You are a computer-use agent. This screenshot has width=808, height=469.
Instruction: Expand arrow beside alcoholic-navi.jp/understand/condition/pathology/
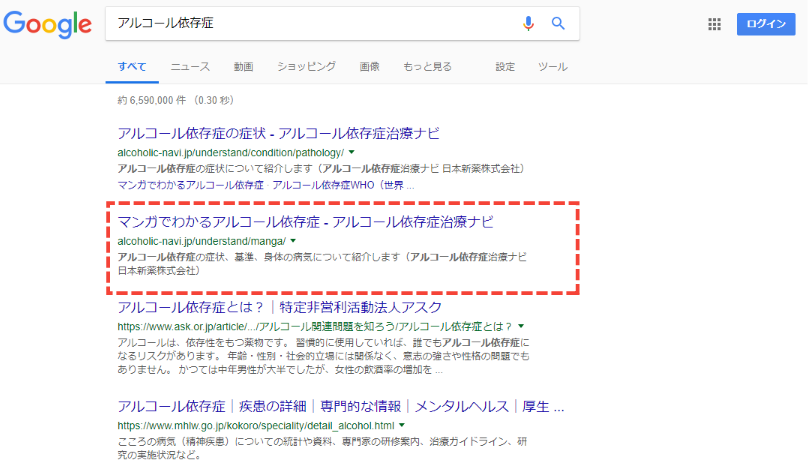click(351, 153)
